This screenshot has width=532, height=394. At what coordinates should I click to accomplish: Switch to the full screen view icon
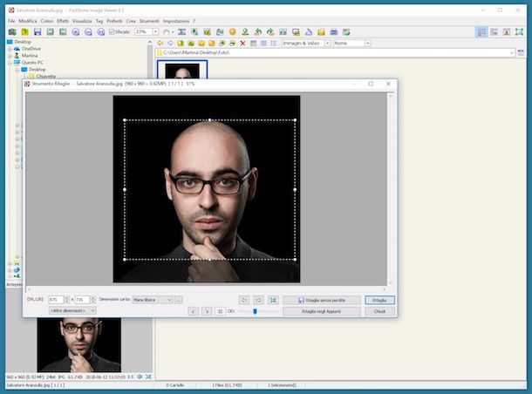[x=519, y=32]
